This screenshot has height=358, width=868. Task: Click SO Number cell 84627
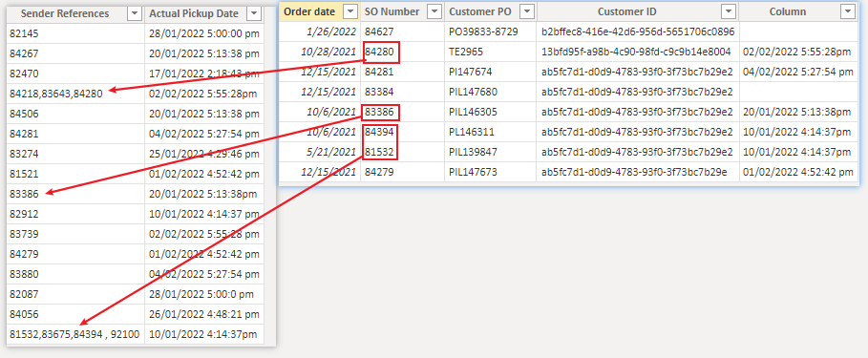point(402,32)
